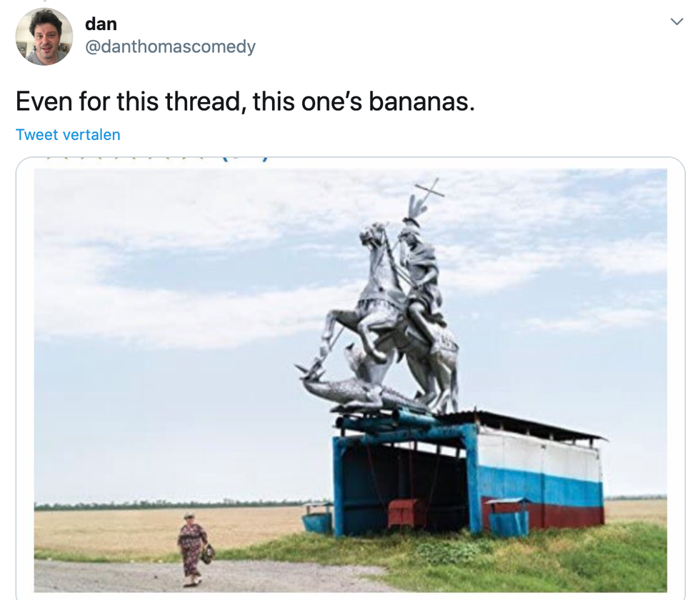Open the @danthomascomedy handle link
This screenshot has height=600, width=700.
pos(170,46)
